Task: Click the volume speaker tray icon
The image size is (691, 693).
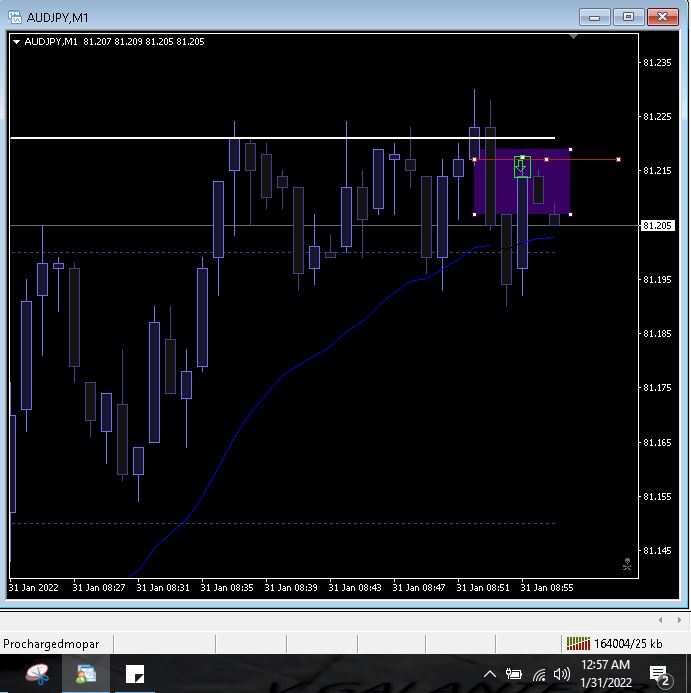Action: point(562,674)
